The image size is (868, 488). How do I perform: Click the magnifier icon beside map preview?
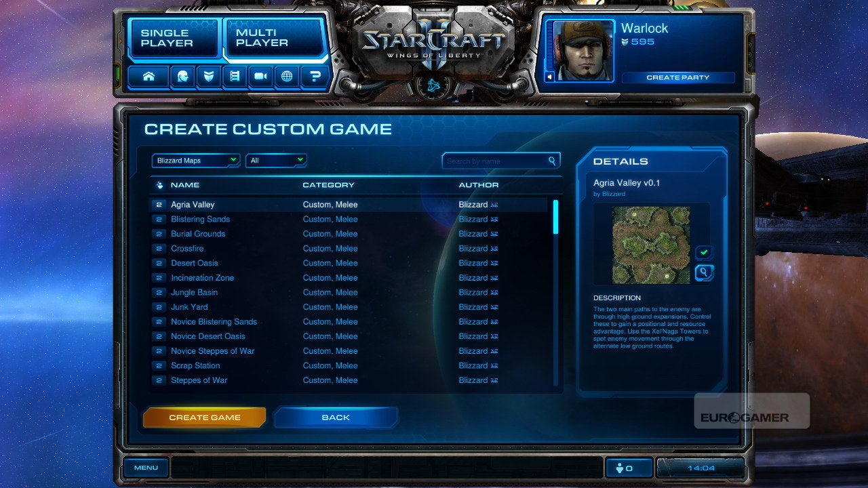coord(705,272)
